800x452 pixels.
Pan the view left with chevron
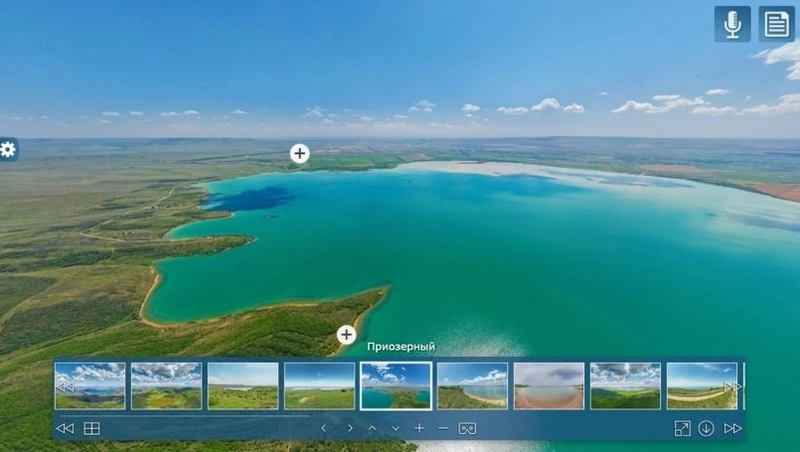pos(323,429)
